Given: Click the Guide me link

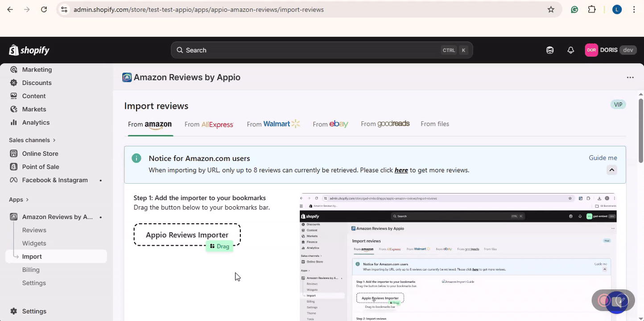Looking at the screenshot, I should point(603,158).
